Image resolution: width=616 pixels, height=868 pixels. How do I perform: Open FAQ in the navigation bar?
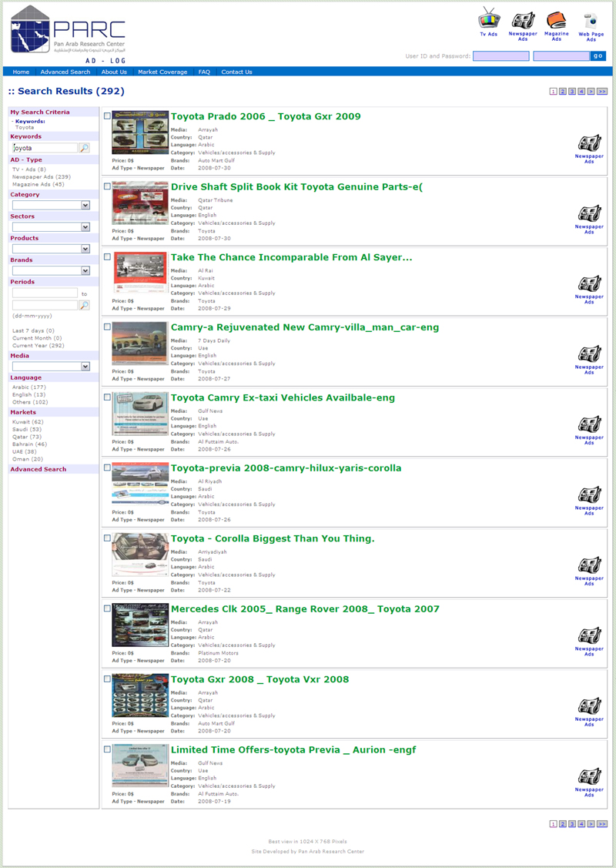point(204,72)
